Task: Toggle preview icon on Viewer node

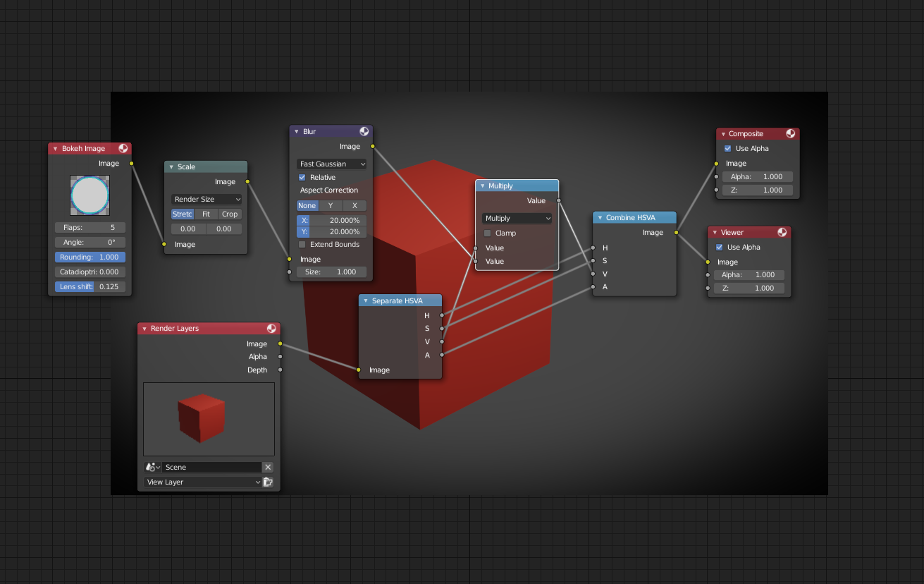Action: pos(782,232)
